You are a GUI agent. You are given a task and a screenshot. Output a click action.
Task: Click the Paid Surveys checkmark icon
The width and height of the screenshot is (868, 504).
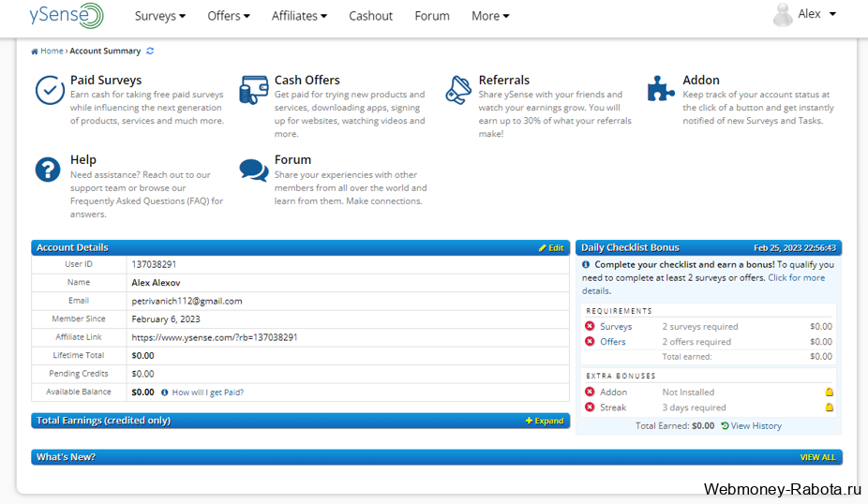coord(50,90)
